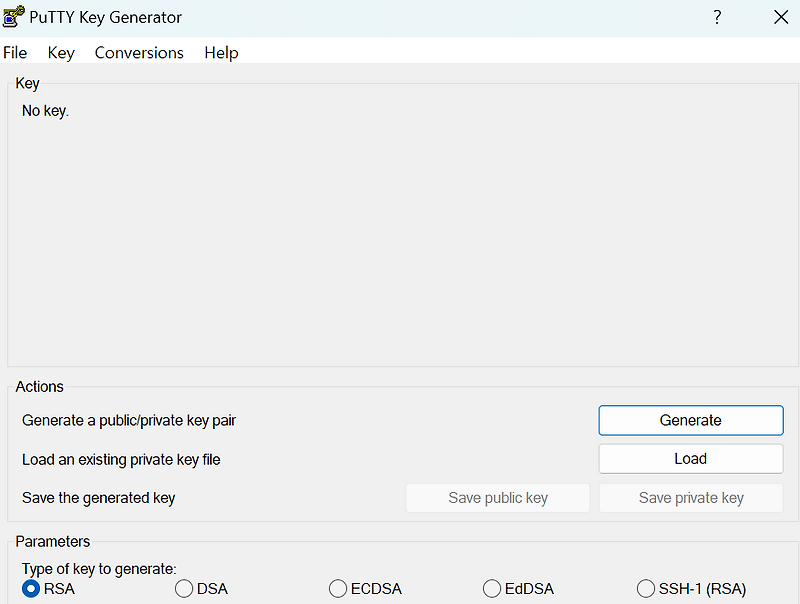Screen dimensions: 800x604
Task: Select the SSH-1 (RSA) key type
Action: (646, 589)
